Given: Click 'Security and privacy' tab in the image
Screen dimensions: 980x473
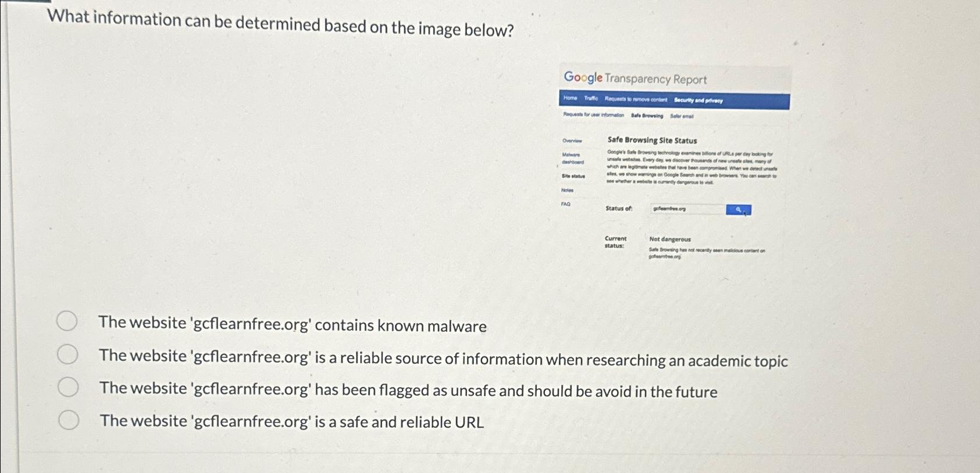Looking at the screenshot, I should [699, 101].
